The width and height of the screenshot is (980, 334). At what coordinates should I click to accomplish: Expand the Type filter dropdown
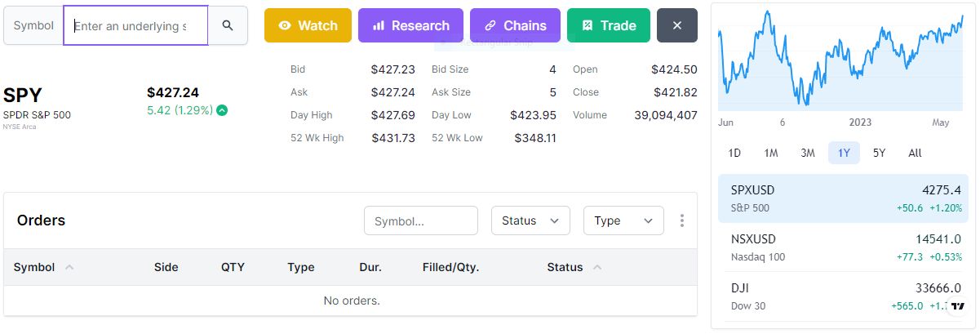[623, 220]
